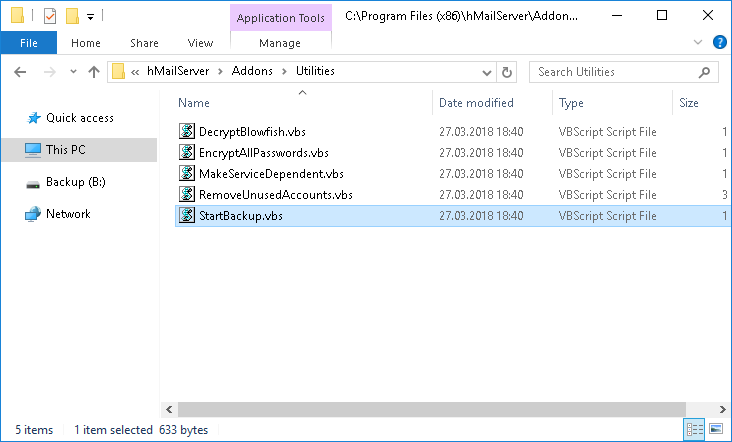
Task: Click the Forward navigation arrow
Action: pos(49,72)
